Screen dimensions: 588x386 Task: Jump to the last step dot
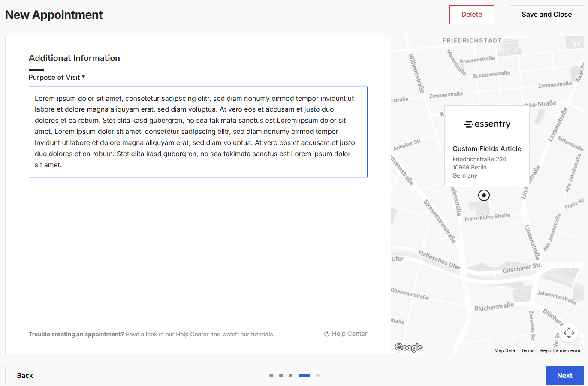click(x=317, y=375)
